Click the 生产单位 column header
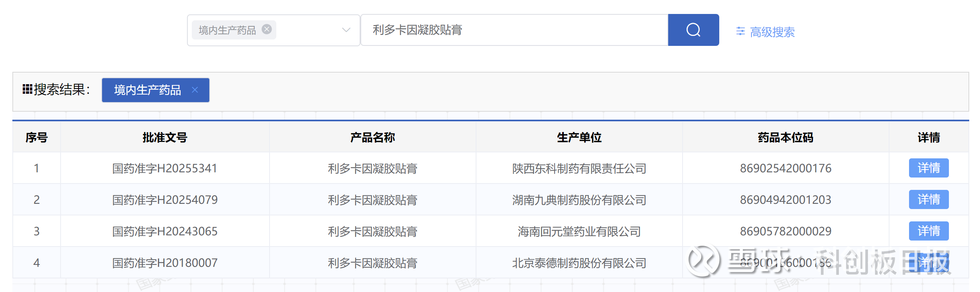This screenshot has height=292, width=980. (579, 138)
